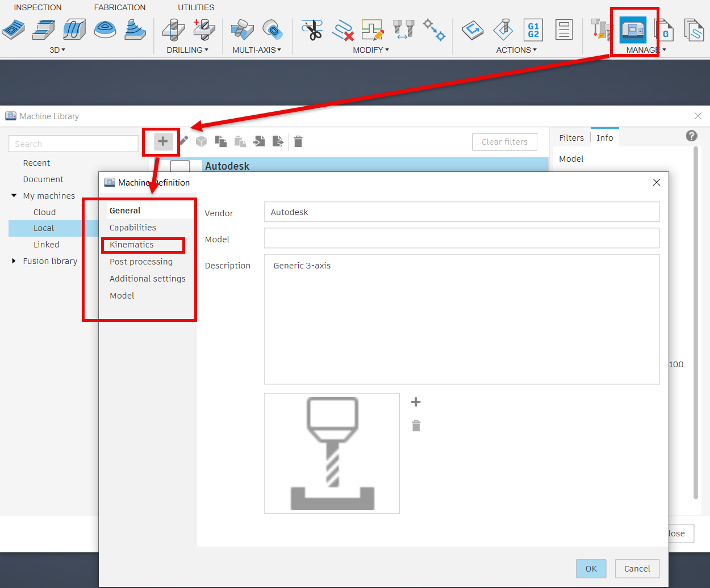Select the Trim toolpath scissors icon
Screen dimensions: 710x588
313,30
